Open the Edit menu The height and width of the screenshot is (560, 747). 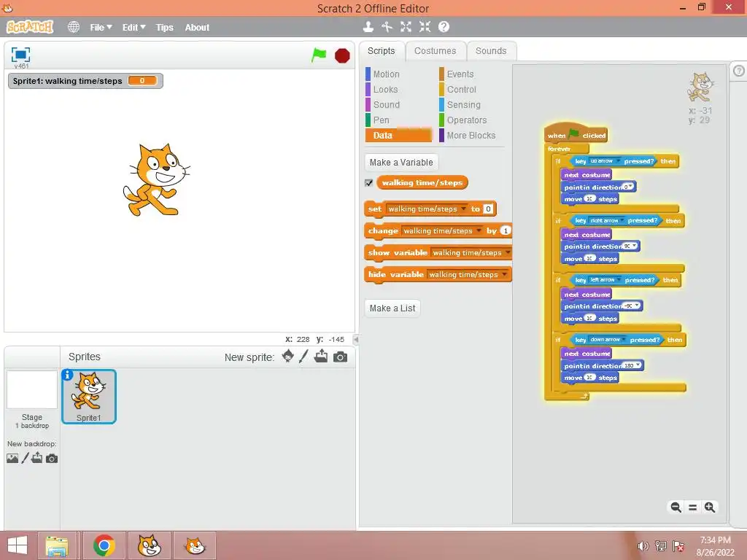(x=134, y=28)
